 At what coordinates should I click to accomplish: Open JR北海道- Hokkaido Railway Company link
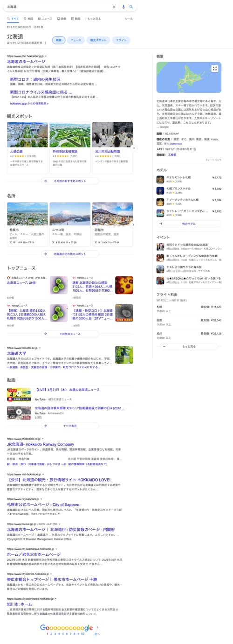(41, 445)
